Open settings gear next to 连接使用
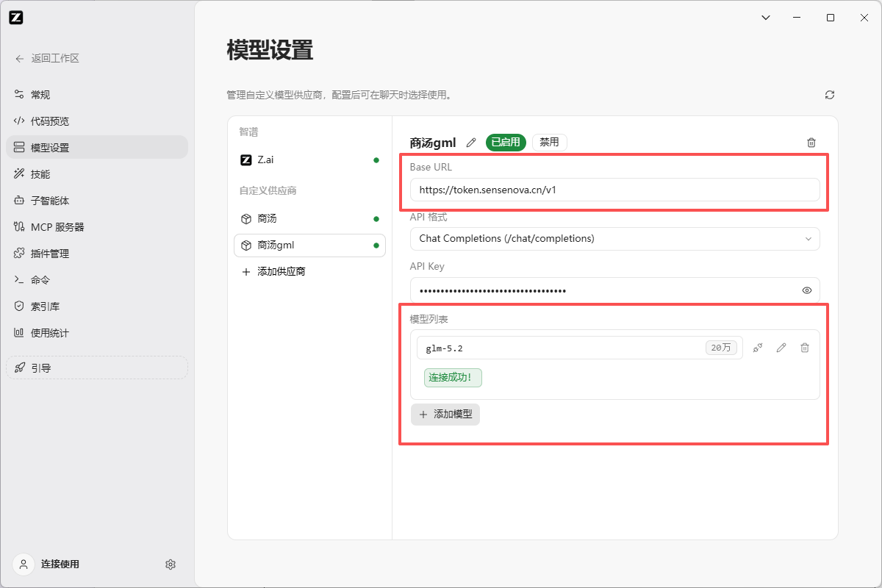882x588 pixels. pos(171,564)
